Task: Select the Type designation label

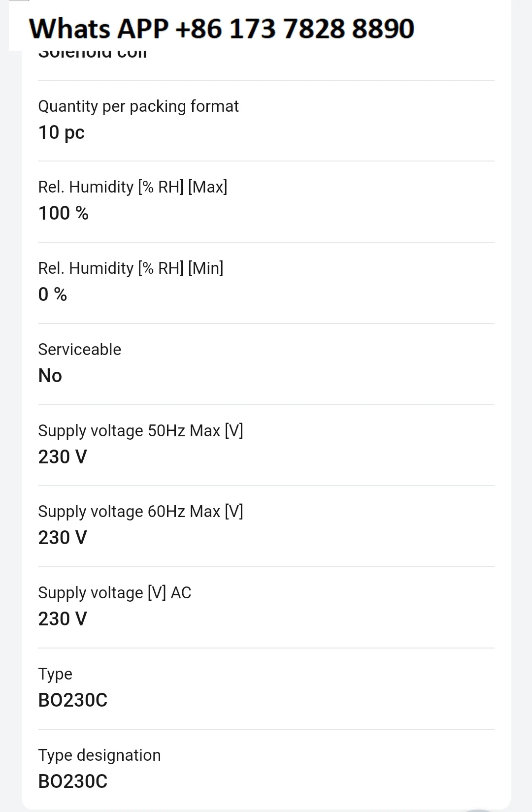Action: pyautogui.click(x=100, y=755)
